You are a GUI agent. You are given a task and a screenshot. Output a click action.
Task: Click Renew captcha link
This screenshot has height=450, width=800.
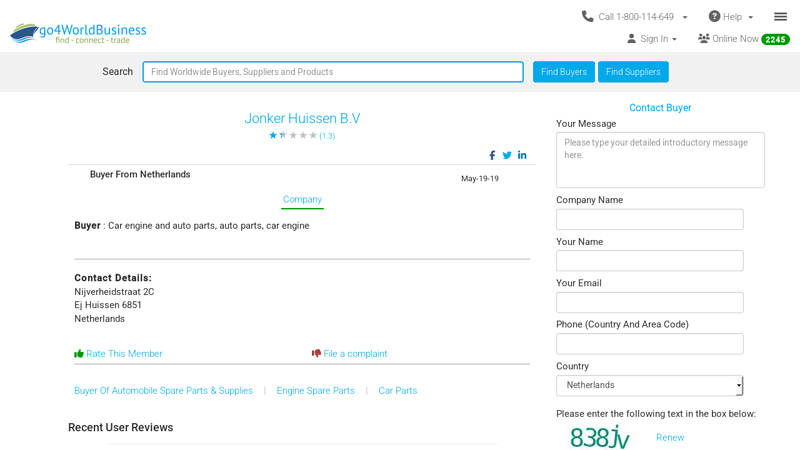pos(670,437)
